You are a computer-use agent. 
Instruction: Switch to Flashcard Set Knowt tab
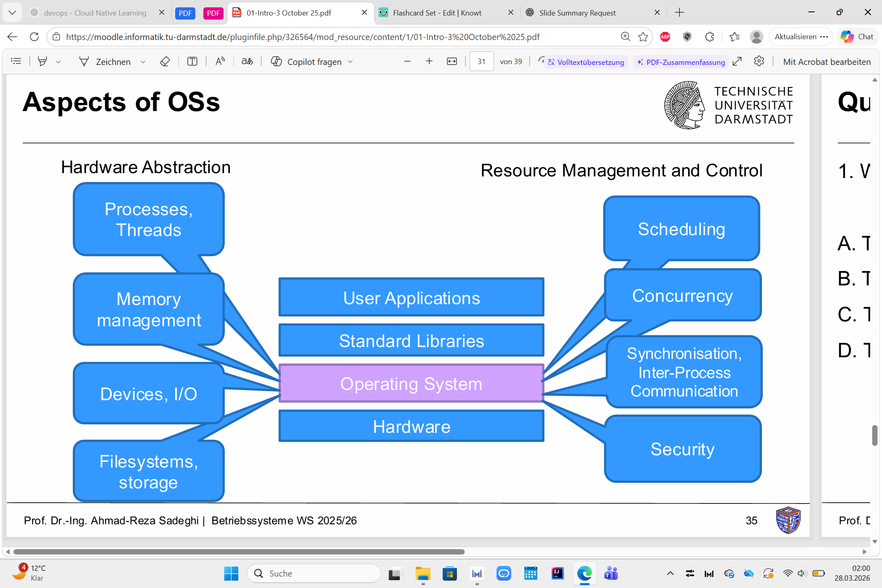(x=437, y=13)
